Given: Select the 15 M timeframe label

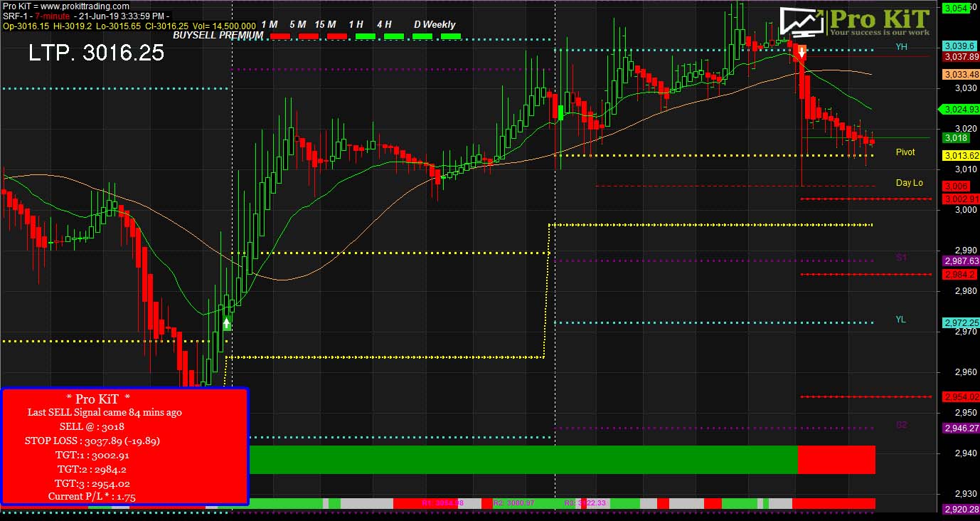Looking at the screenshot, I should click(x=325, y=25).
